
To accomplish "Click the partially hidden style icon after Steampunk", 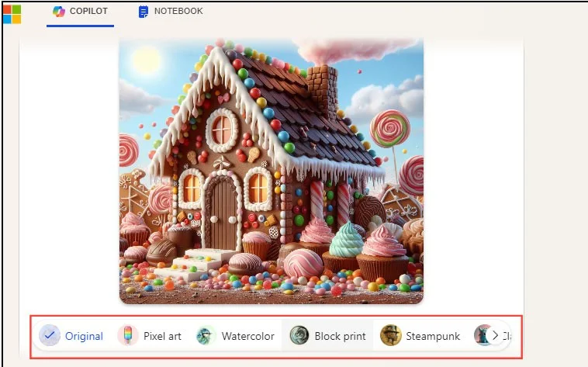I will (x=481, y=335).
